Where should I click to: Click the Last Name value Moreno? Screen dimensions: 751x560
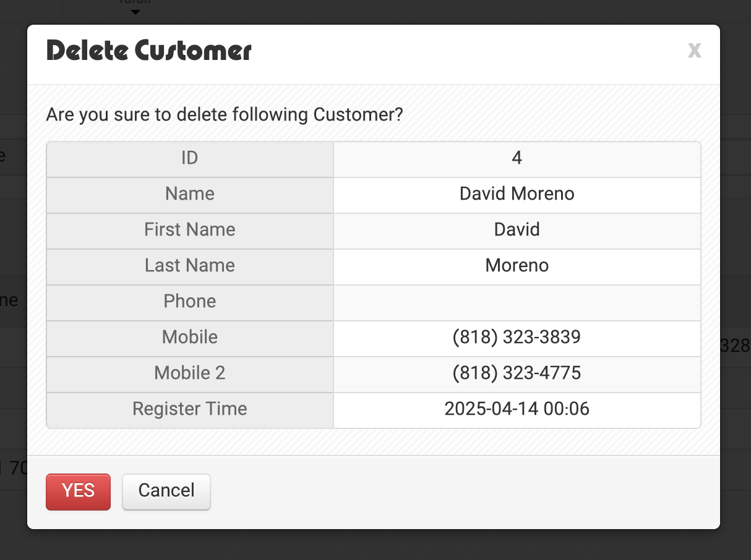(517, 267)
